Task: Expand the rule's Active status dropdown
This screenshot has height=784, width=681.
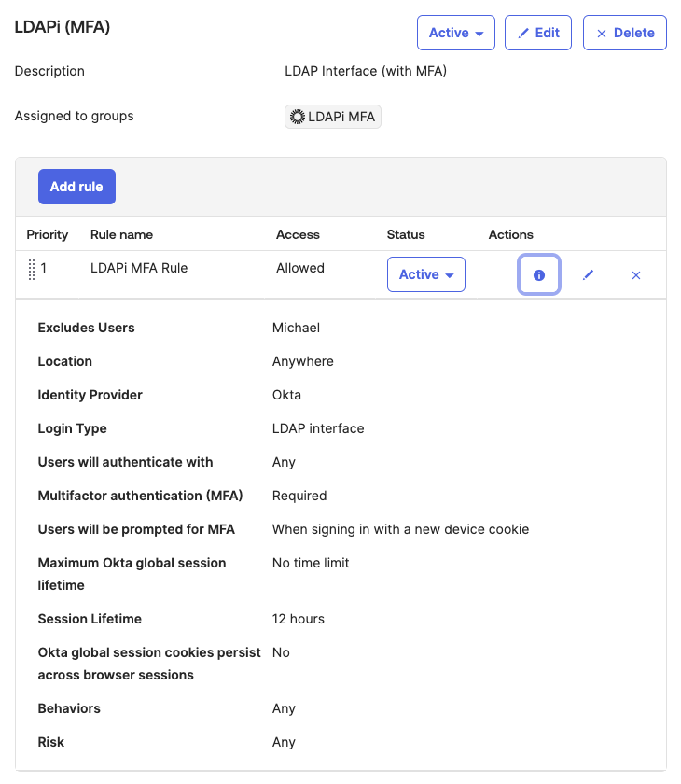Action: pos(425,274)
